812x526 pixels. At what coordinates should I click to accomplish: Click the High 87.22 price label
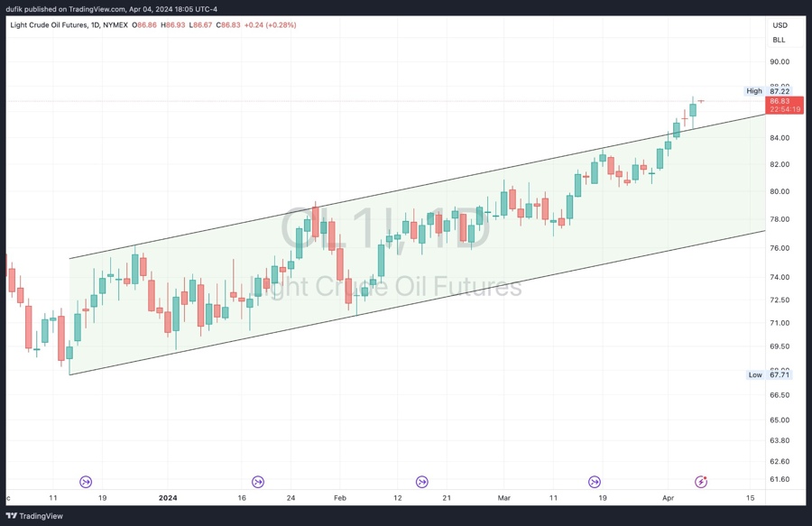[768, 91]
